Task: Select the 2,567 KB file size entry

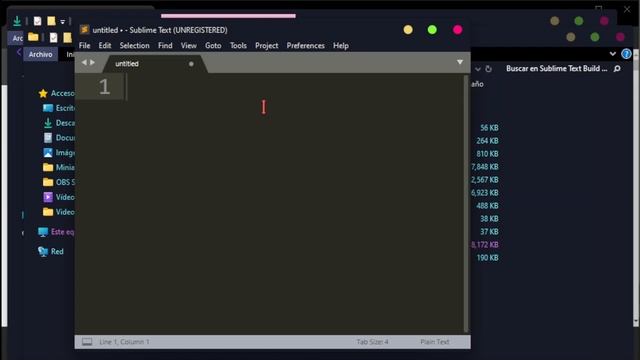Action: (485, 180)
